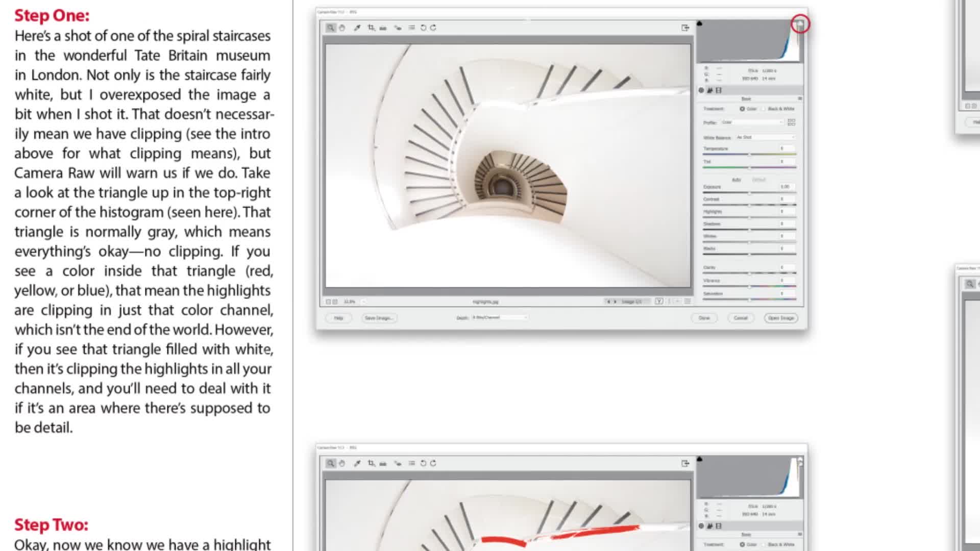
Task: Click the rotate counterclockwise icon in the top toolbar
Action: 423,28
